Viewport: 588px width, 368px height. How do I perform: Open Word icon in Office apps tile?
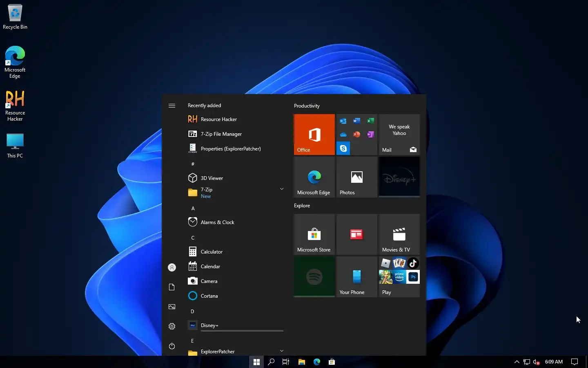point(357,121)
